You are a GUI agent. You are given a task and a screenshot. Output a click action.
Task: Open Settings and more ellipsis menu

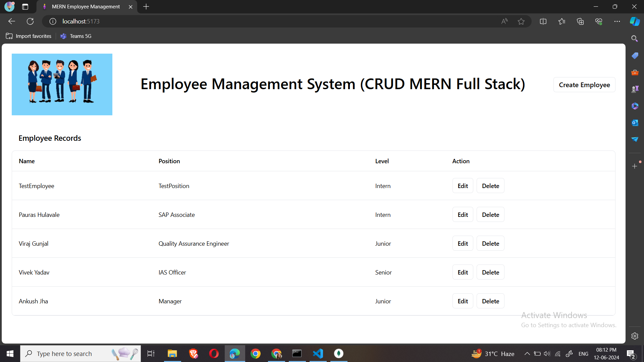click(x=617, y=21)
